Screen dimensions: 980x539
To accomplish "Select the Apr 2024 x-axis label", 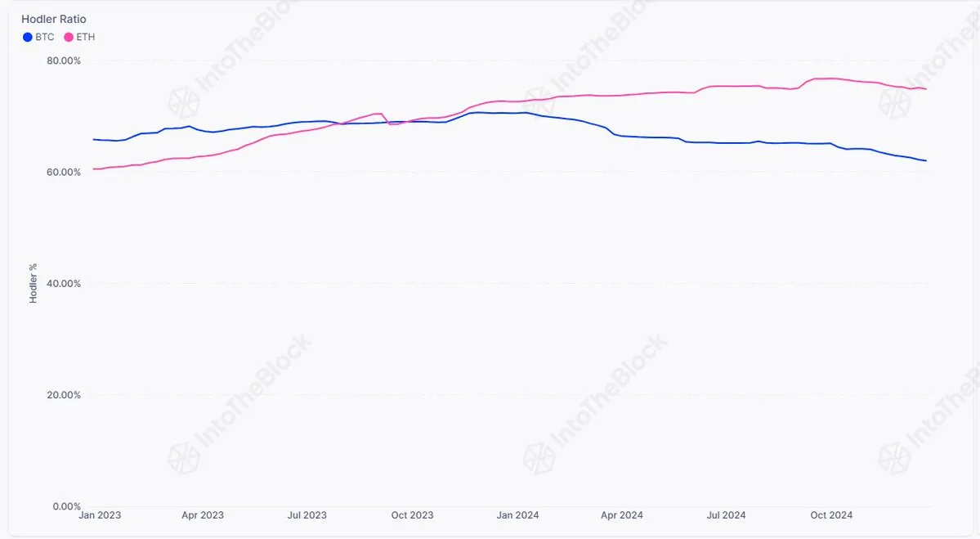I will coord(622,515).
